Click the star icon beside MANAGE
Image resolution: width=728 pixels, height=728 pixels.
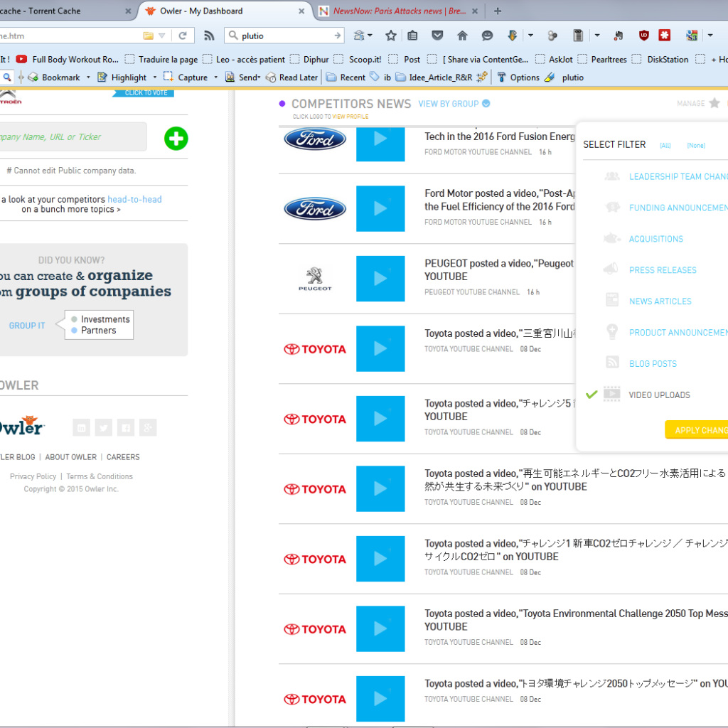coord(714,103)
